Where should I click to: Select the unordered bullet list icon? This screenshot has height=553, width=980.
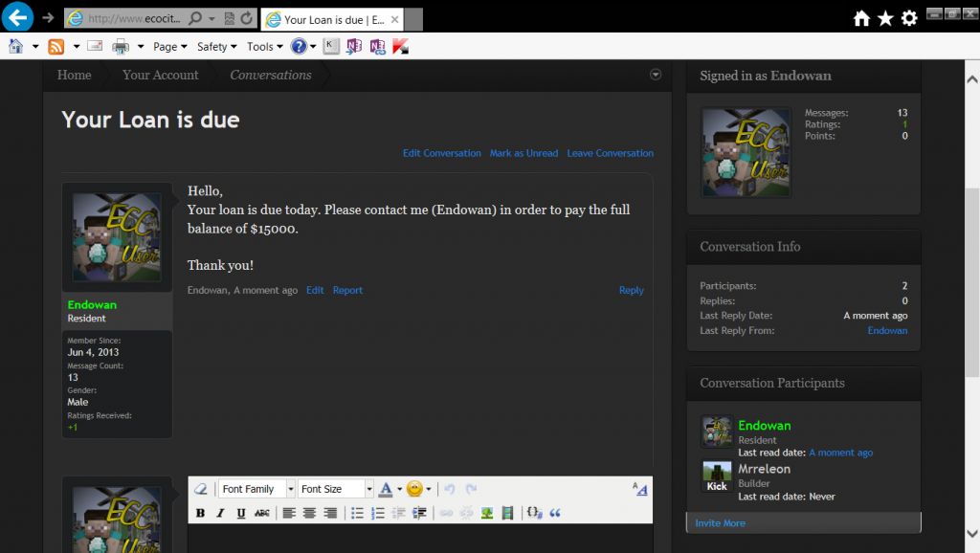(357, 513)
